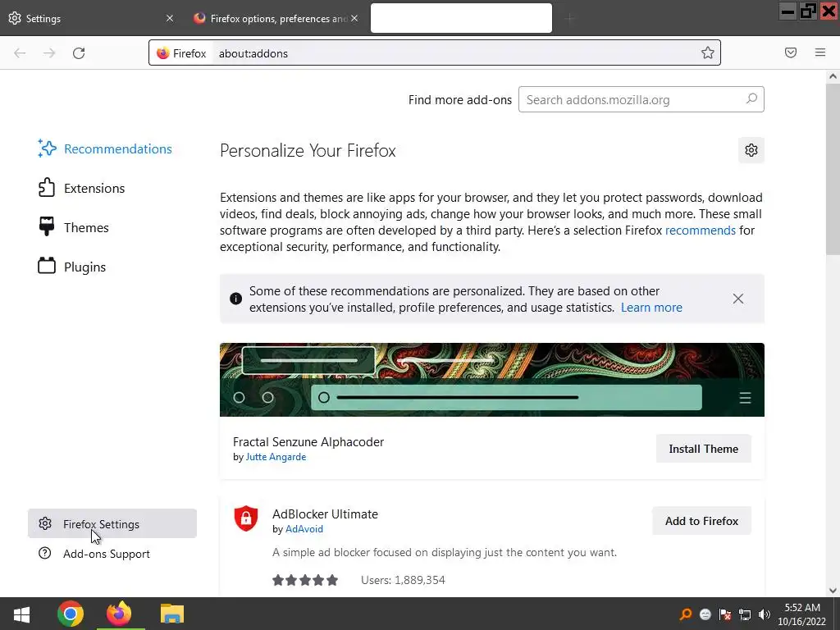Click the info icon in the notice
The width and height of the screenshot is (840, 630).
click(235, 299)
